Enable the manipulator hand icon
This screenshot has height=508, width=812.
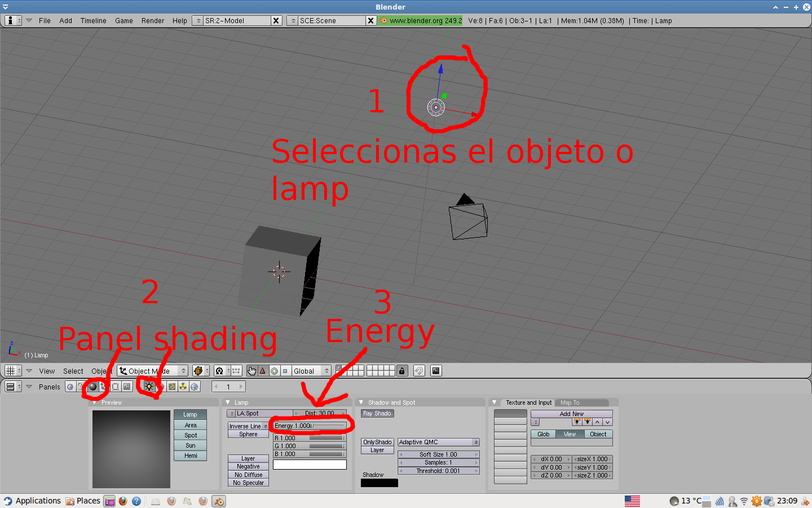click(x=251, y=371)
